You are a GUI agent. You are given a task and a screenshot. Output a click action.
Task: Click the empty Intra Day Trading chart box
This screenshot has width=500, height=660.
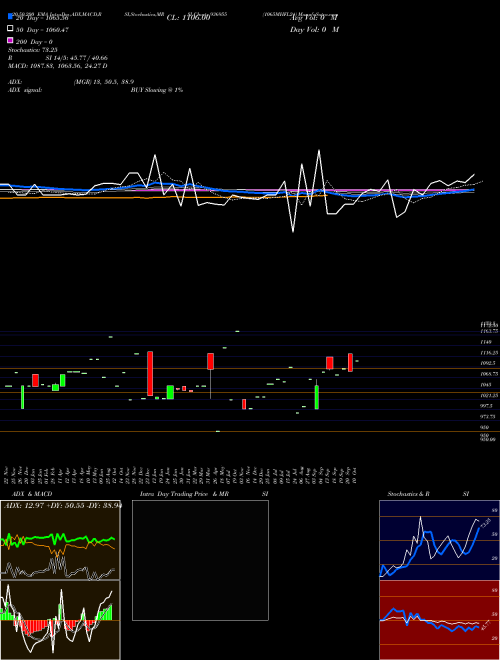pyautogui.click(x=200, y=560)
